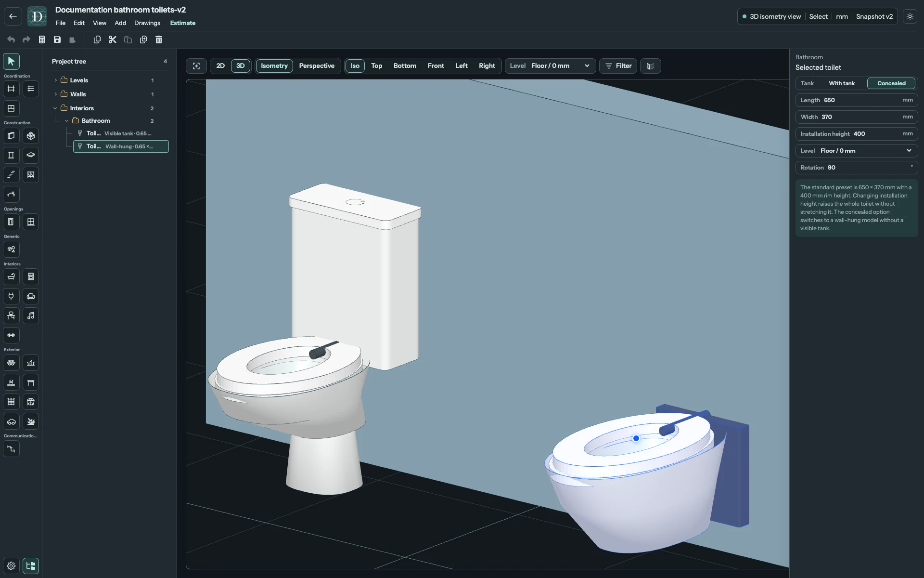
Task: Delete selected toilet with trash icon
Action: pos(159,39)
